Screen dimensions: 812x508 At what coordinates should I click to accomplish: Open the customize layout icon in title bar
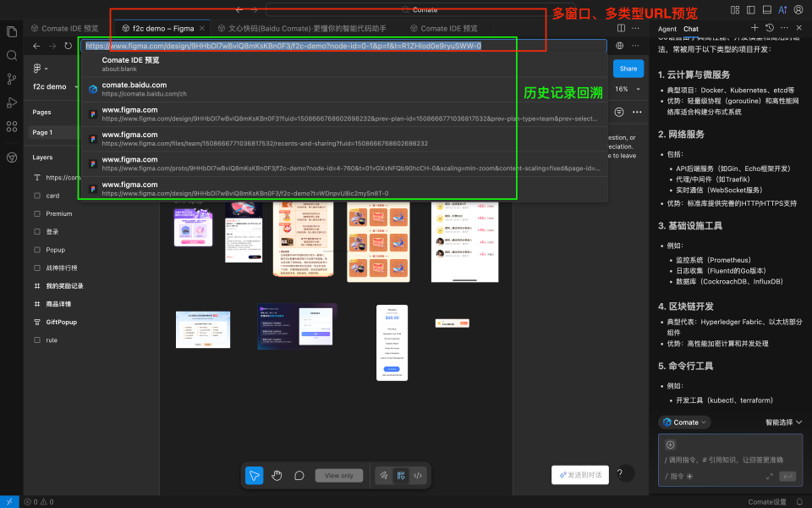click(x=735, y=10)
